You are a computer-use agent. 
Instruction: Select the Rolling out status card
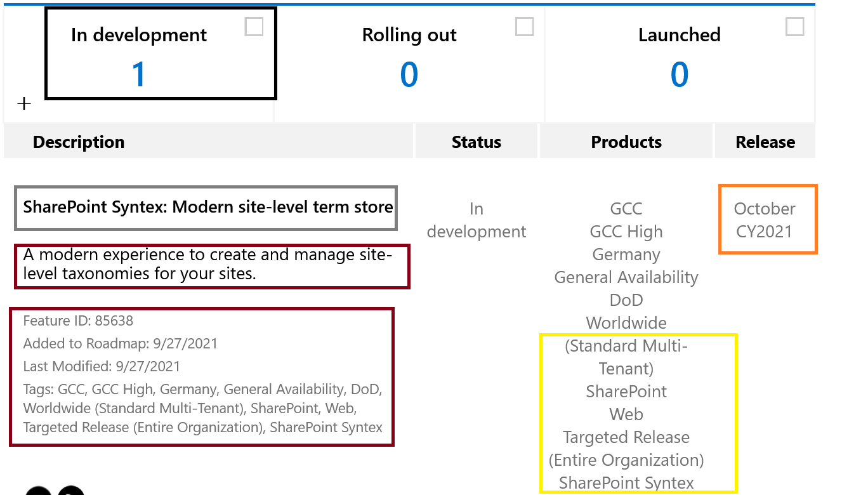409,63
